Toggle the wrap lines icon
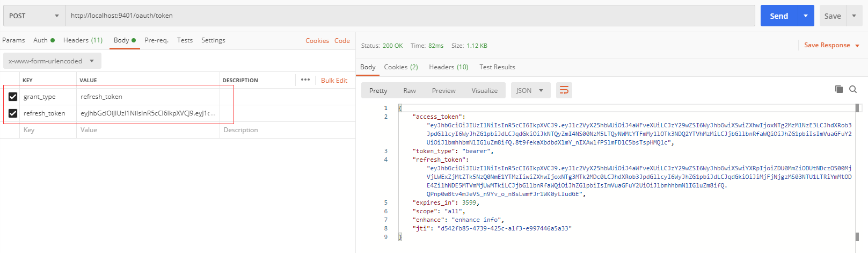The image size is (868, 253). click(564, 90)
